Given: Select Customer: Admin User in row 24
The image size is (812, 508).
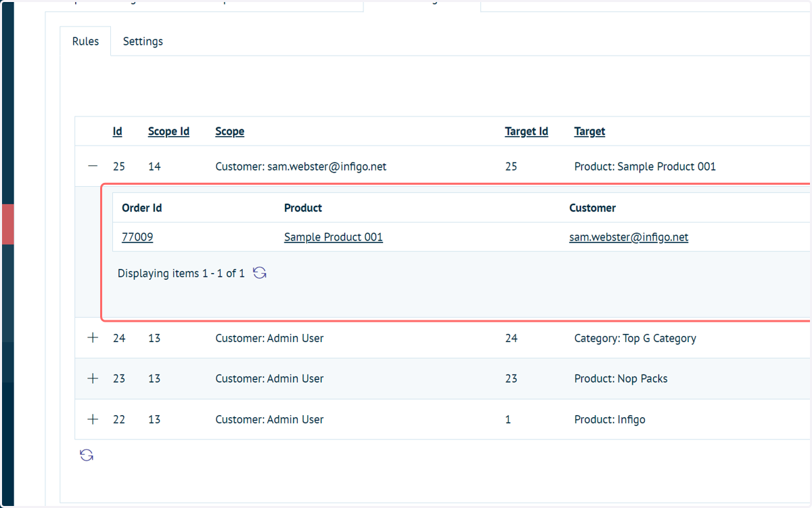Looking at the screenshot, I should (269, 338).
